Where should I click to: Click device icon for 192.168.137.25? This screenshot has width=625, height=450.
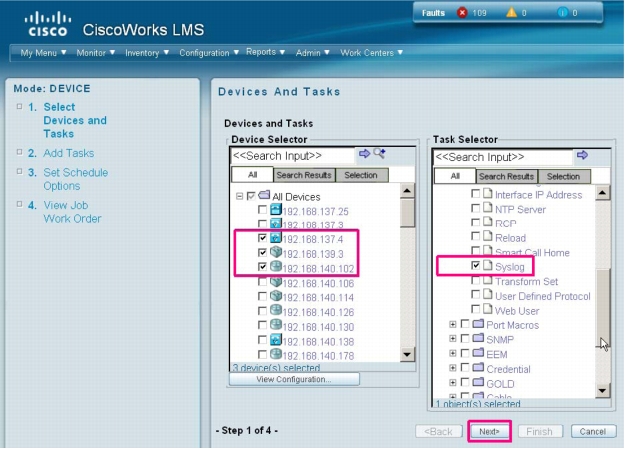tap(276, 209)
